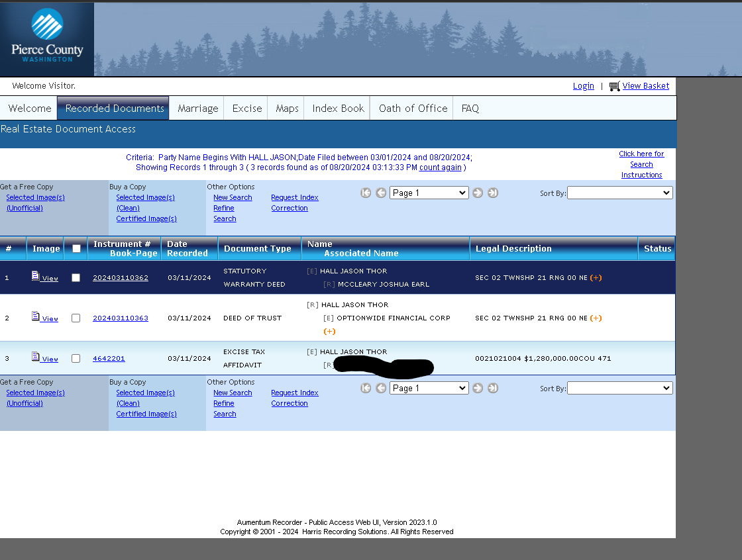Click the Login link
The height and width of the screenshot is (560, 742).
[583, 86]
